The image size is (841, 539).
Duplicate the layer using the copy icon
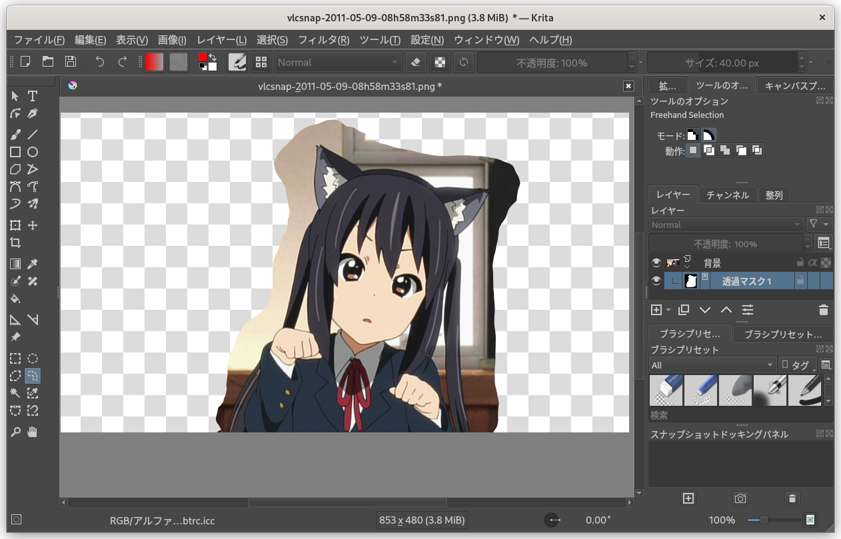683,310
